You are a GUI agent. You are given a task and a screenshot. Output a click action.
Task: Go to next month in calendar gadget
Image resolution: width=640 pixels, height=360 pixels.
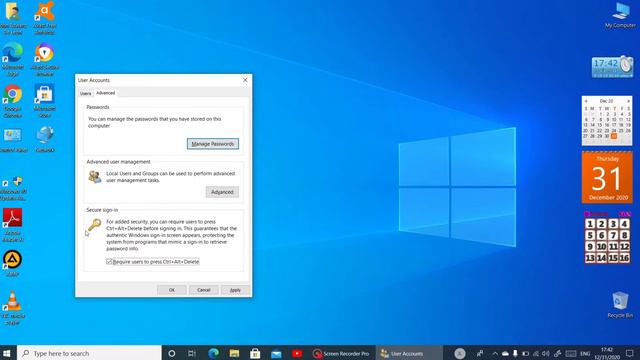point(628,101)
